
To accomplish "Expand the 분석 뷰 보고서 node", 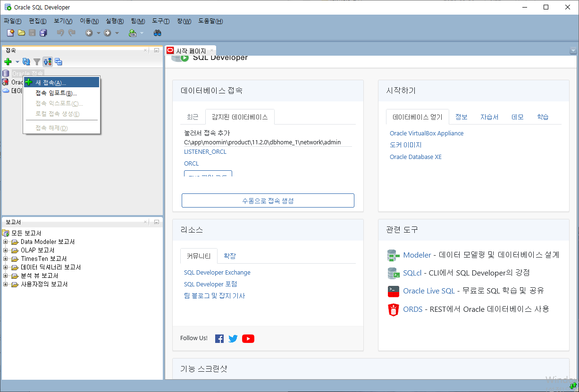I will [x=6, y=276].
